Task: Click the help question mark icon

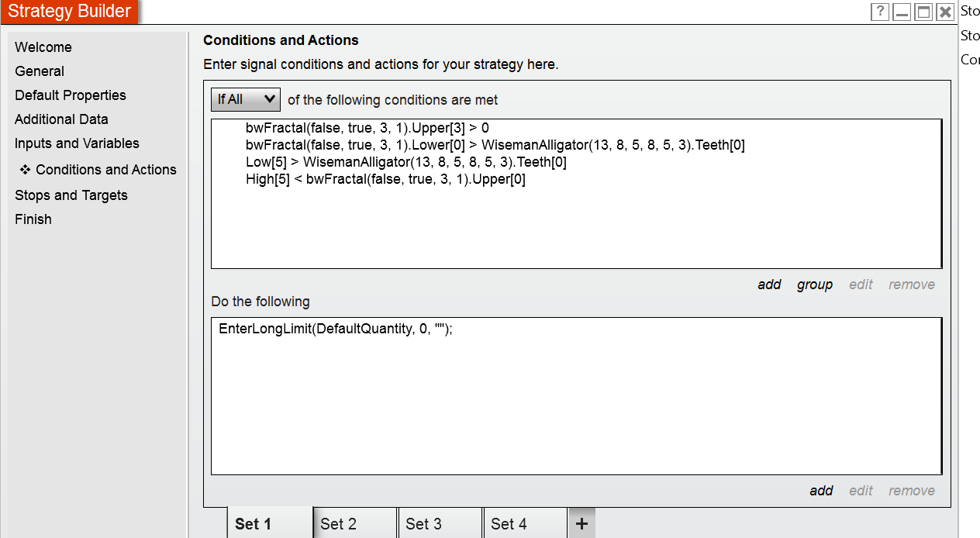Action: pos(880,12)
